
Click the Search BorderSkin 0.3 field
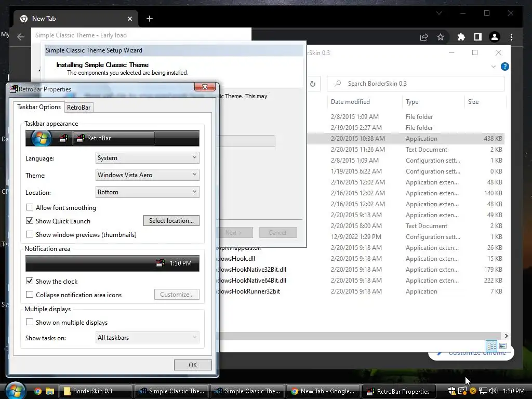[415, 84]
